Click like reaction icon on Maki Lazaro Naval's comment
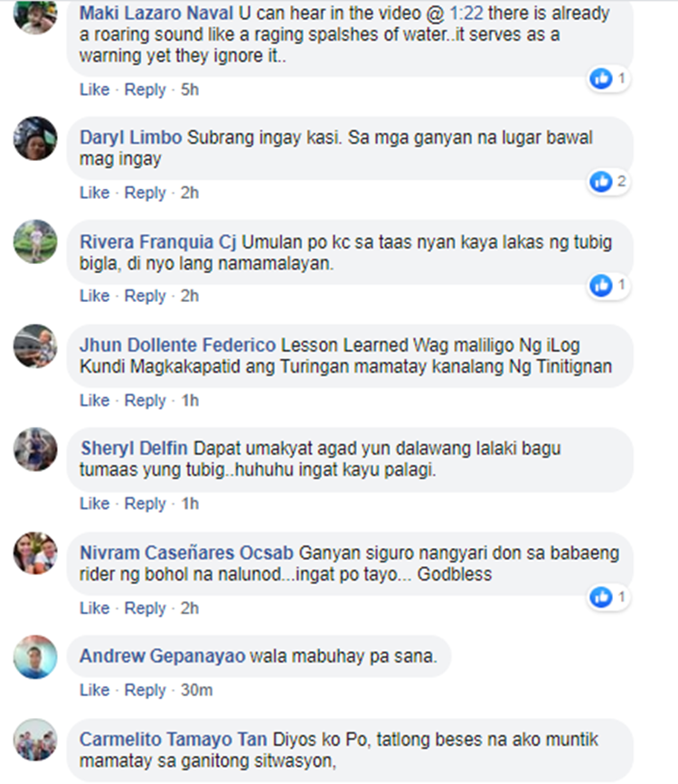The image size is (678, 784). [600, 79]
